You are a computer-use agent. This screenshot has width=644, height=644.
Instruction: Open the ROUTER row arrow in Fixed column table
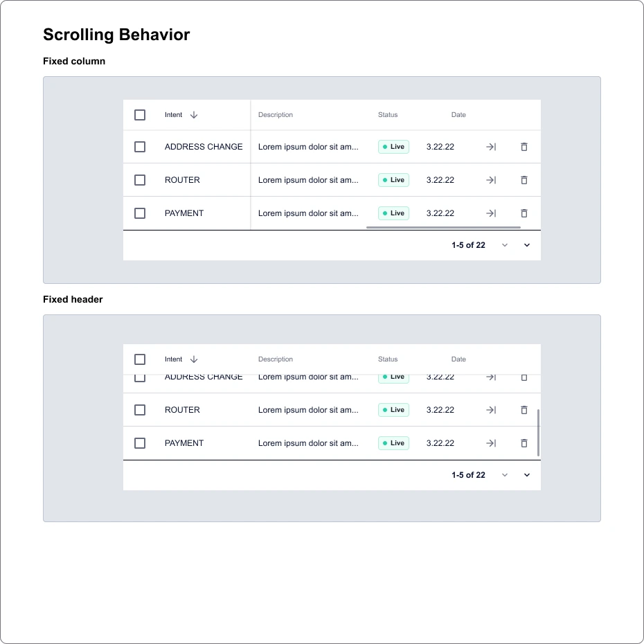[491, 180]
